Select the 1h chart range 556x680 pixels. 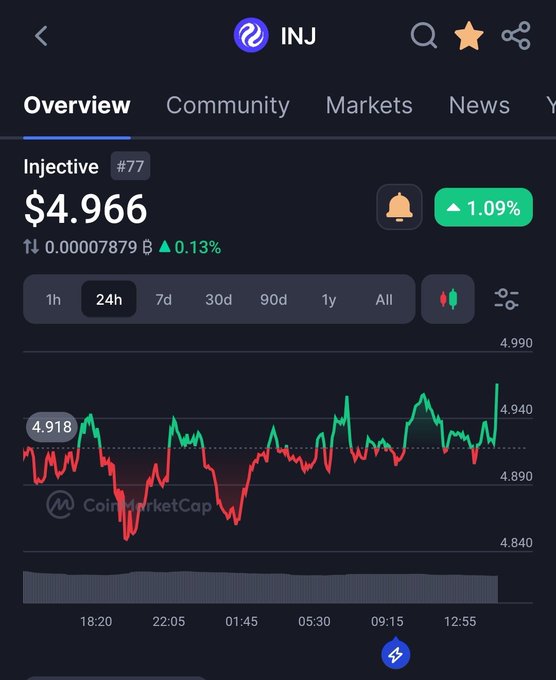pos(53,300)
